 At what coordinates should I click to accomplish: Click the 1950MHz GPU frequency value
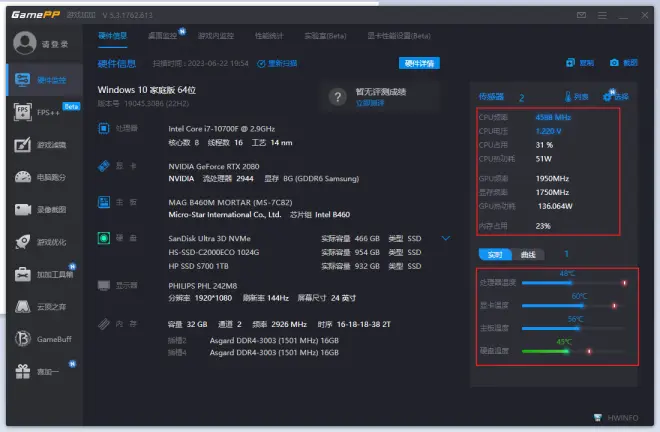pos(552,179)
